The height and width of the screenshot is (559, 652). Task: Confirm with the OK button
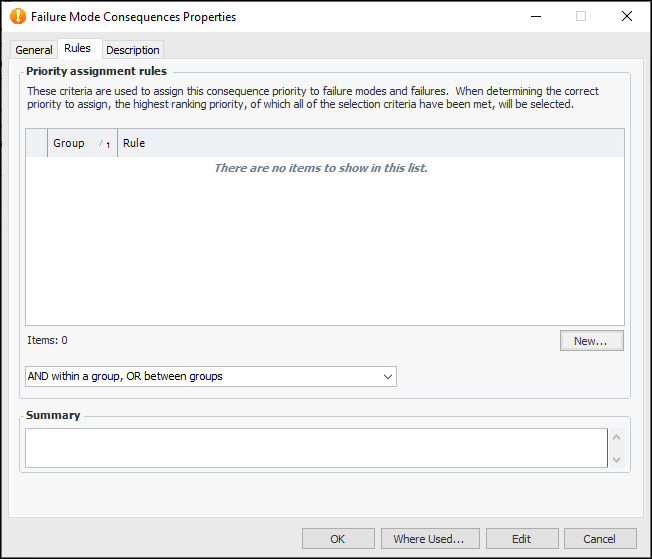(x=338, y=539)
